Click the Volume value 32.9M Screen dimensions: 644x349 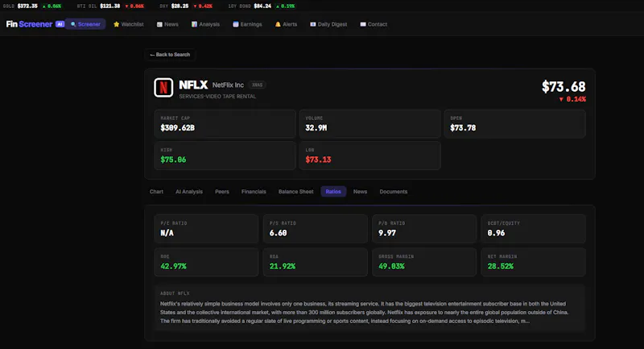click(x=316, y=128)
